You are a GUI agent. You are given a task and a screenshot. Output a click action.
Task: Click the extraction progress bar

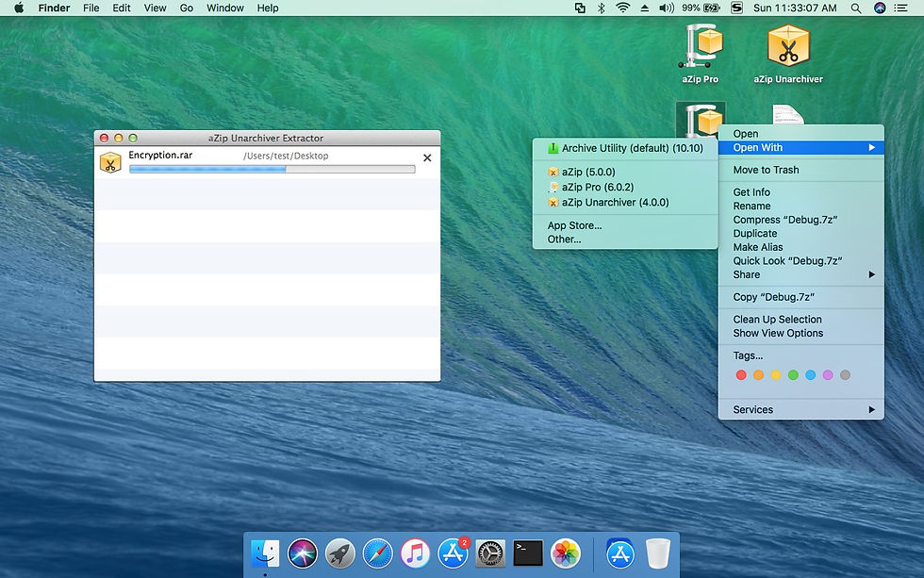pos(272,169)
